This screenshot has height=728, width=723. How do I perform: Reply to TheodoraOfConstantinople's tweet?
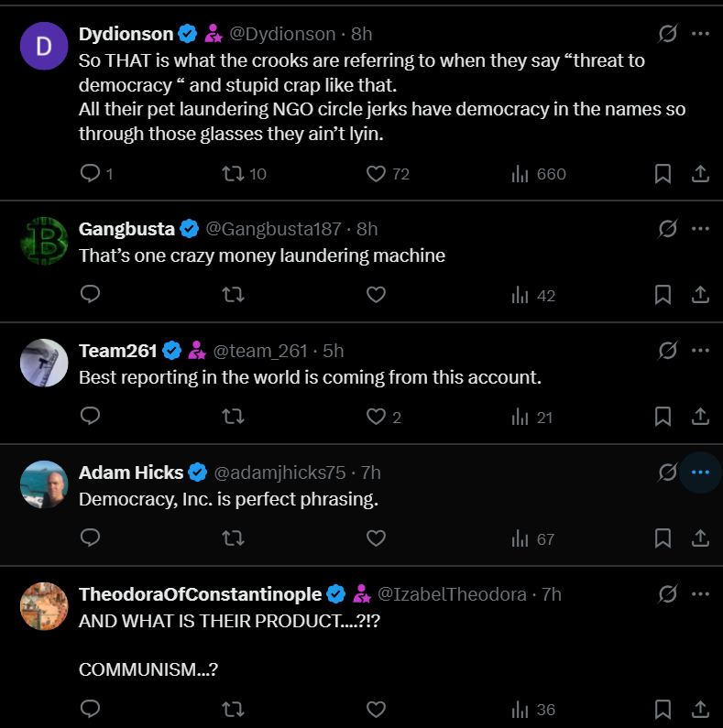coord(90,709)
